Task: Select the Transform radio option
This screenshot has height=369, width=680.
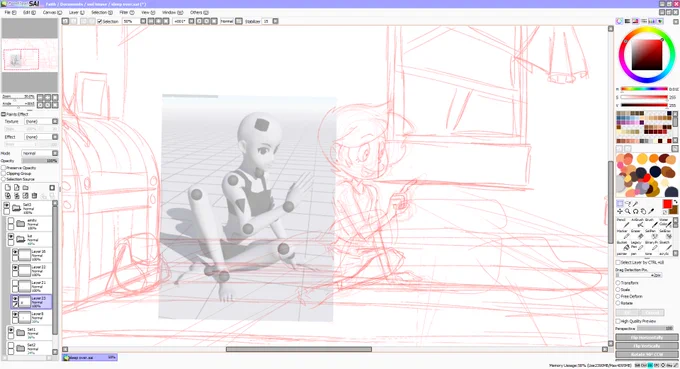Action: 618,283
